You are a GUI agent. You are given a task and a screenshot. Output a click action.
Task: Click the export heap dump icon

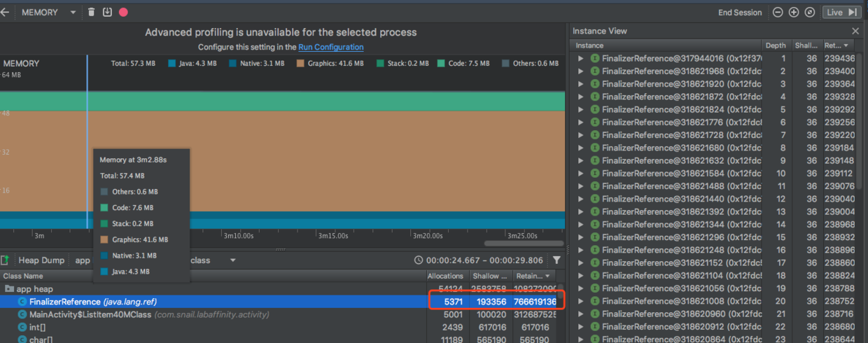(5, 260)
